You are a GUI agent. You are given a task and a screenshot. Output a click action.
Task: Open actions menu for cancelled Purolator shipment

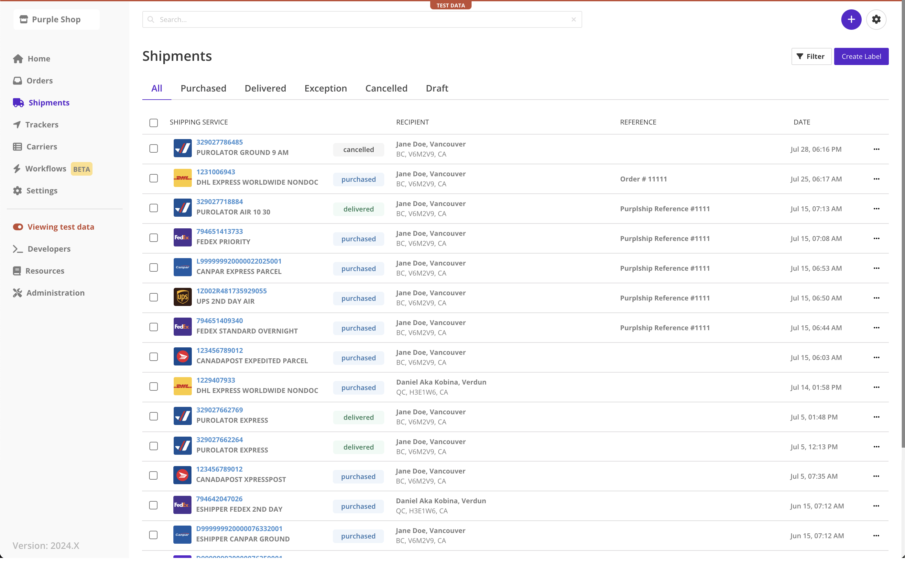[876, 149]
